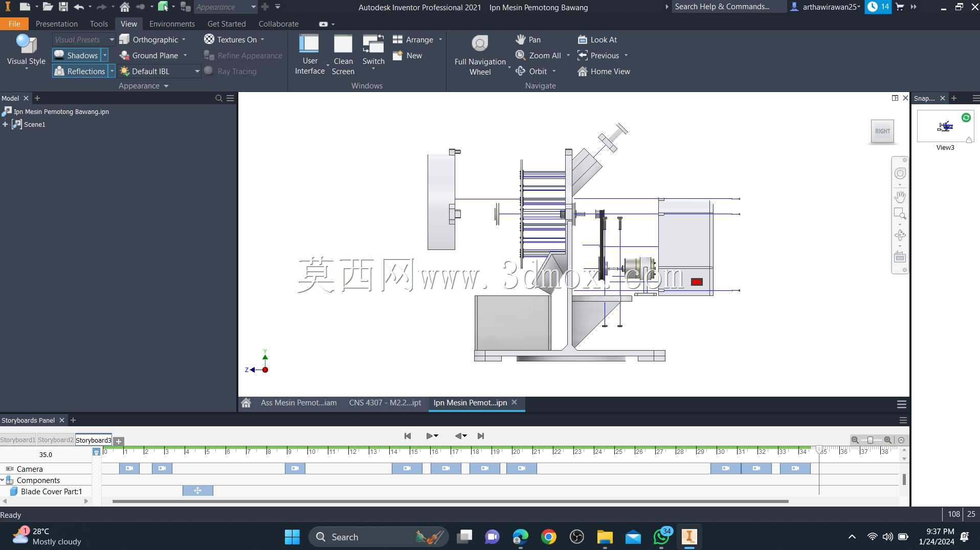The width and height of the screenshot is (980, 550).
Task: Jump to storyboard beginning
Action: 408,436
